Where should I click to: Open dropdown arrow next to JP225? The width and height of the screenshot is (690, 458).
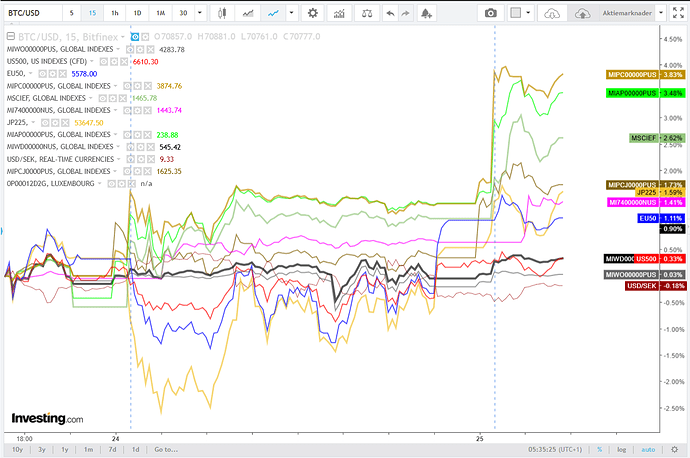point(33,123)
